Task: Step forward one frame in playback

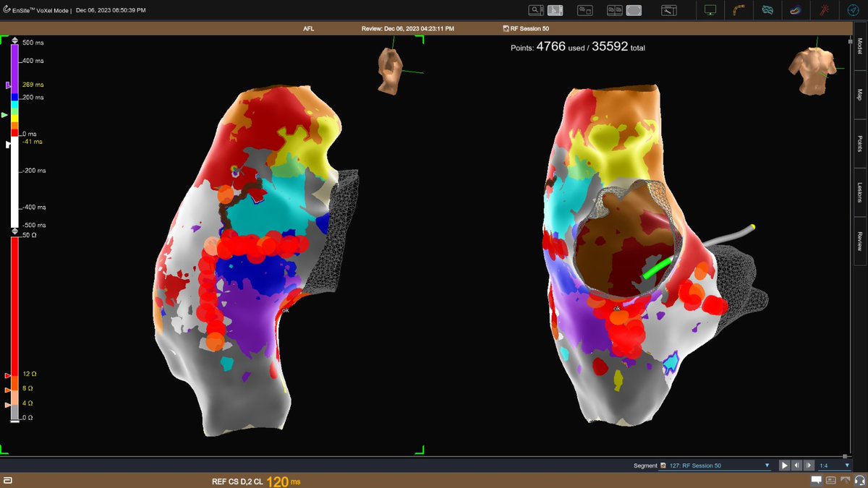Action: pos(809,466)
